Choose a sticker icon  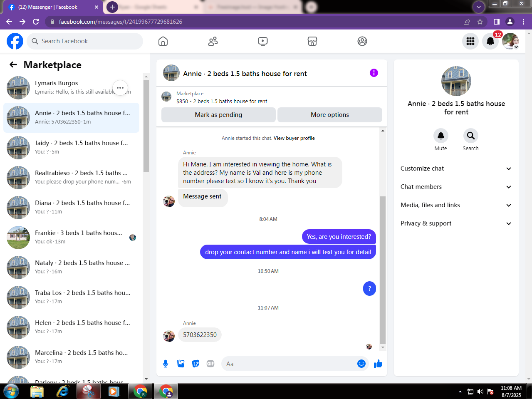pos(195,364)
